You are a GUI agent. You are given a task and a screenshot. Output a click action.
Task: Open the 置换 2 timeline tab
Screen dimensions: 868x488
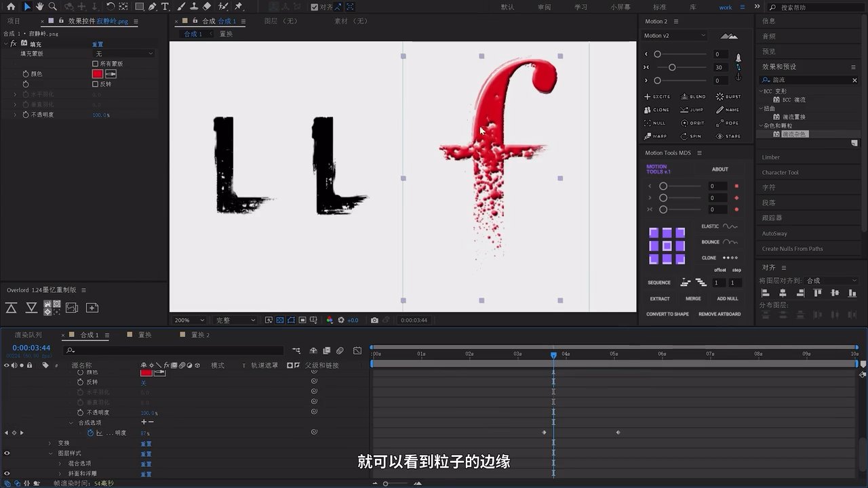point(199,335)
